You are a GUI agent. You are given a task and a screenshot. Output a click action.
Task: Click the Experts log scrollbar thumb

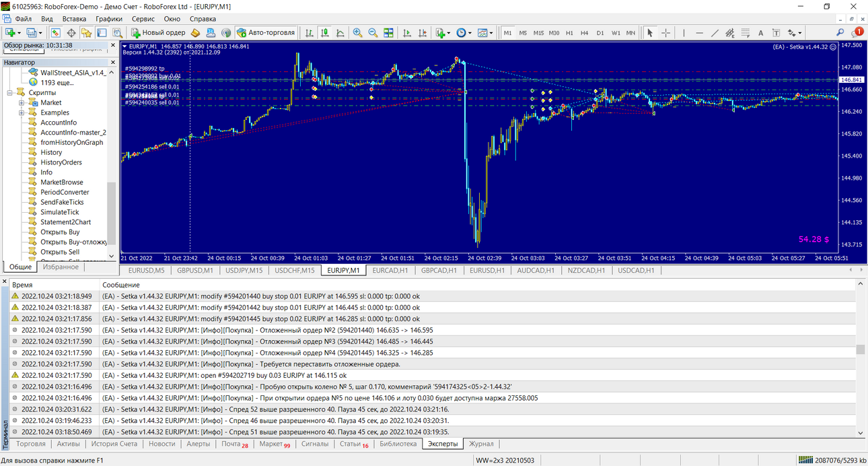pyautogui.click(x=861, y=349)
